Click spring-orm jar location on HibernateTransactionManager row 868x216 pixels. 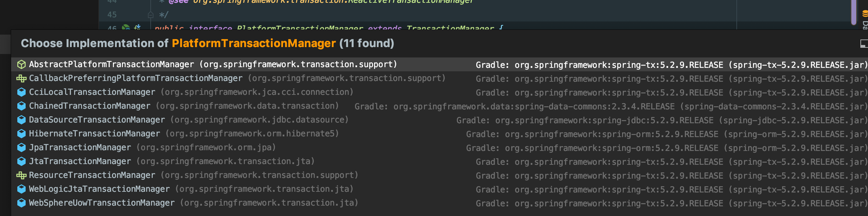tap(667, 134)
